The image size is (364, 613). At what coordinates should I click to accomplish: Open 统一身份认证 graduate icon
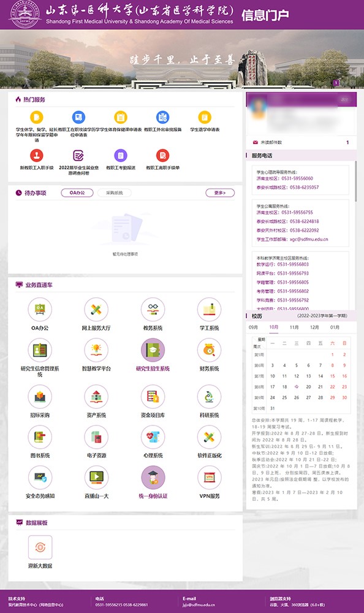pos(153,478)
